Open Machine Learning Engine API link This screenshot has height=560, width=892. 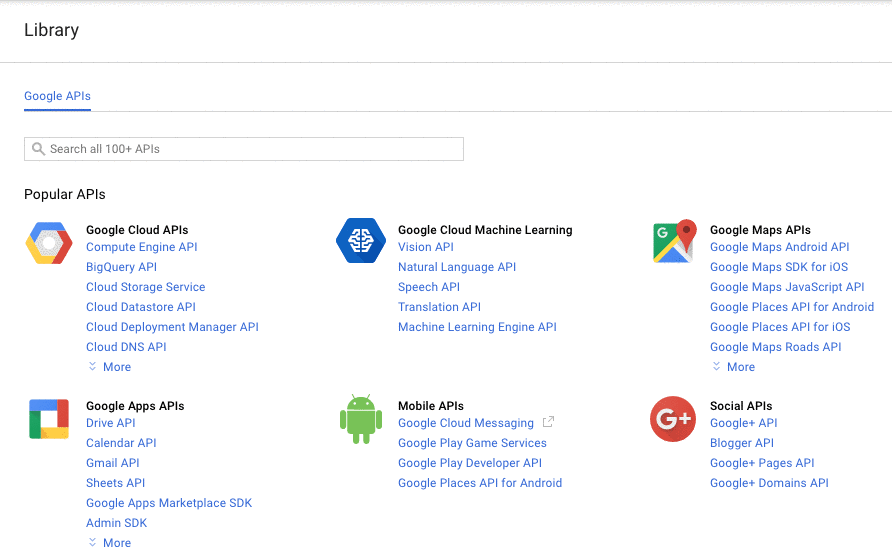(x=477, y=327)
